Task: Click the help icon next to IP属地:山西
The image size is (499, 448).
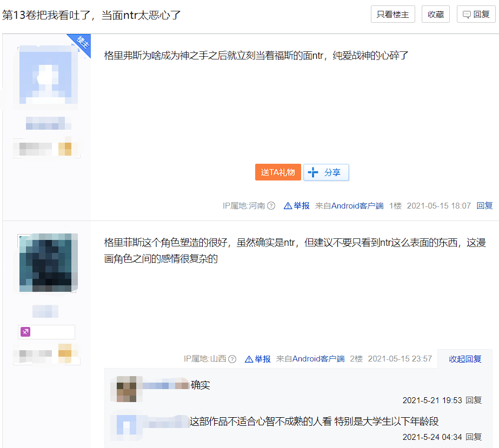Action: click(x=232, y=359)
